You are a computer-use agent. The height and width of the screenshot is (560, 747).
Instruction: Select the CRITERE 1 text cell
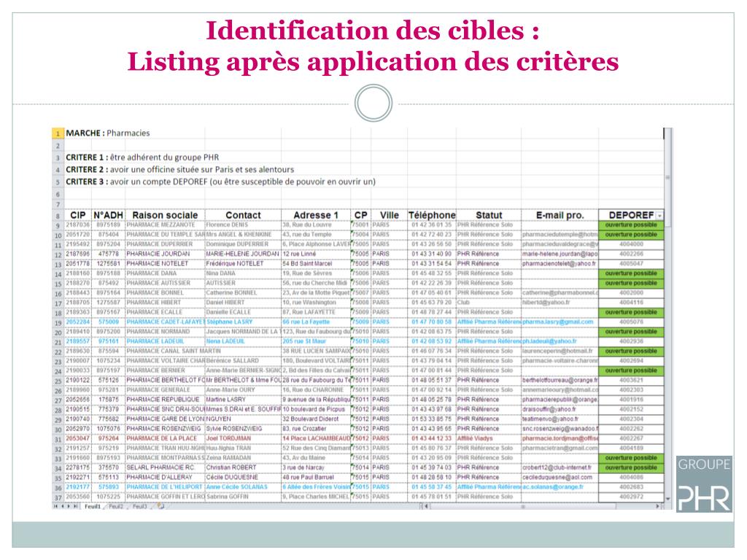click(142, 157)
